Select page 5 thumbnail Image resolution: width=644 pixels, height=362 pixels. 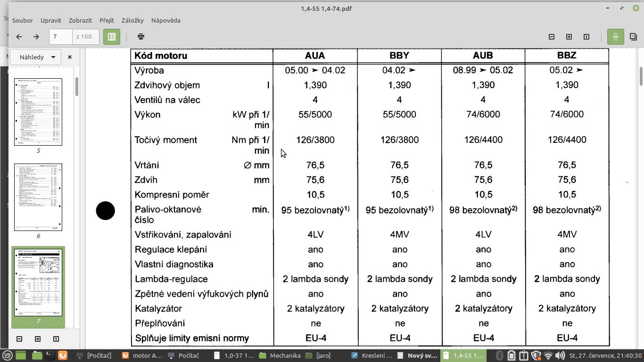(x=38, y=112)
